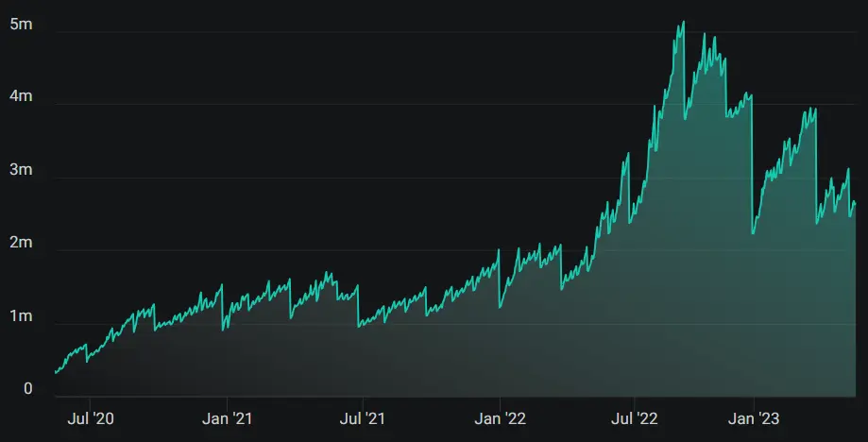Click the 2m y-axis label
The width and height of the screenshot is (868, 442).
(21, 244)
